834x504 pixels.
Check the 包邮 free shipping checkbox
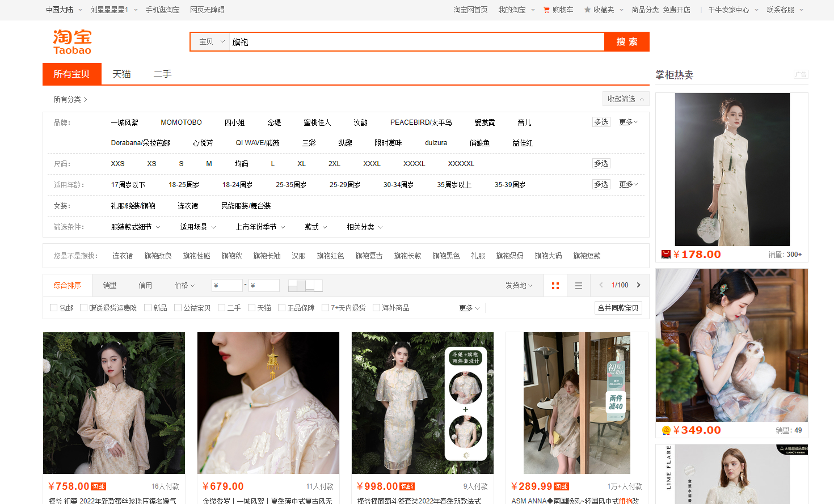[x=53, y=308]
